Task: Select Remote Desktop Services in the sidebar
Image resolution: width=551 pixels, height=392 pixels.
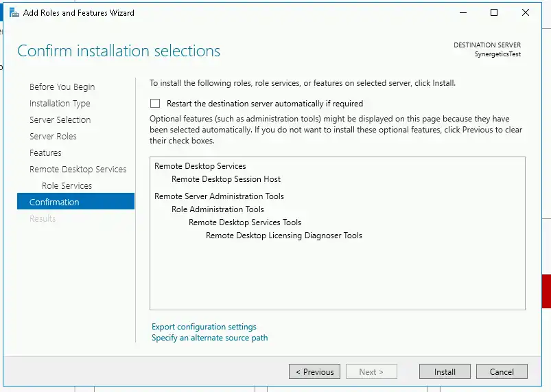Action: 78,170
